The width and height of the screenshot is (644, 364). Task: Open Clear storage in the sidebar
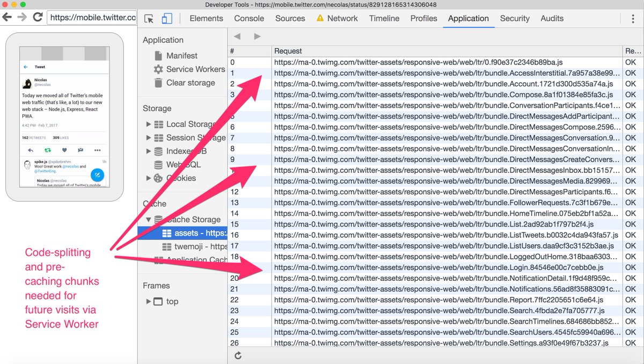[191, 83]
